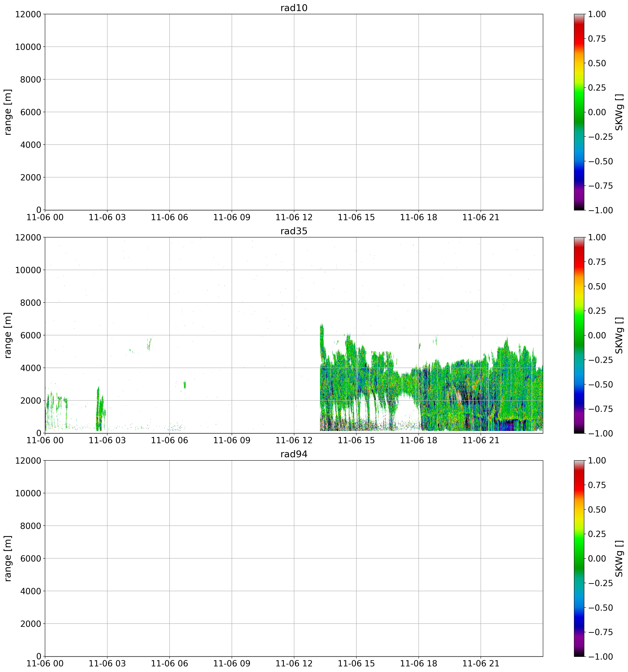
Task: Click the rad94 y-axis 10000 tick label
Action: tap(28, 493)
